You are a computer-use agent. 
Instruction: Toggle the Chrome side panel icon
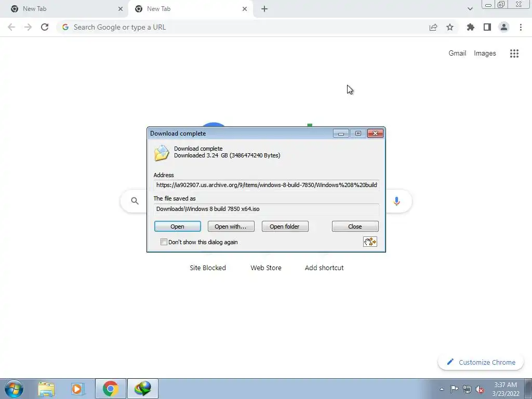coord(487,27)
